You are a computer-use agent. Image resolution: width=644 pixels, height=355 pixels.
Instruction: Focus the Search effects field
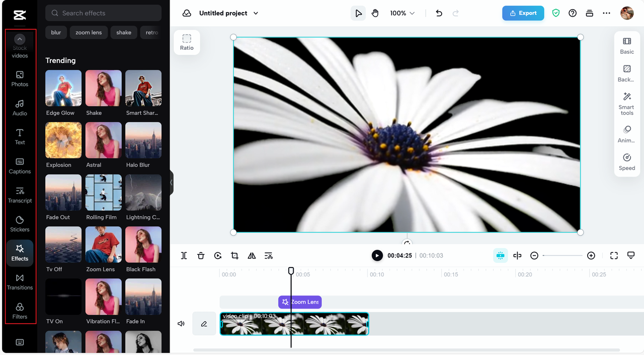coord(103,13)
